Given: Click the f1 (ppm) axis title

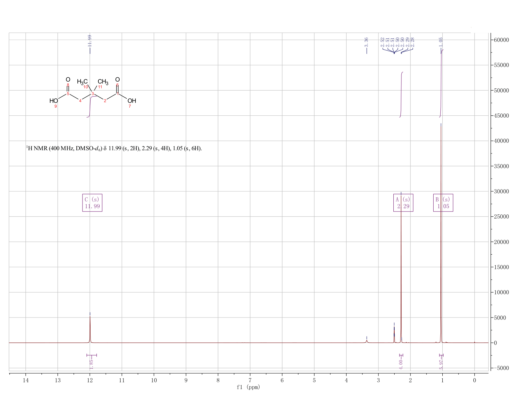Looking at the screenshot, I should (248, 387).
